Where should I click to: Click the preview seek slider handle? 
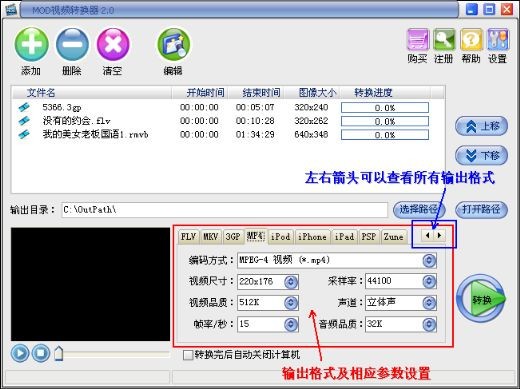pos(59,353)
